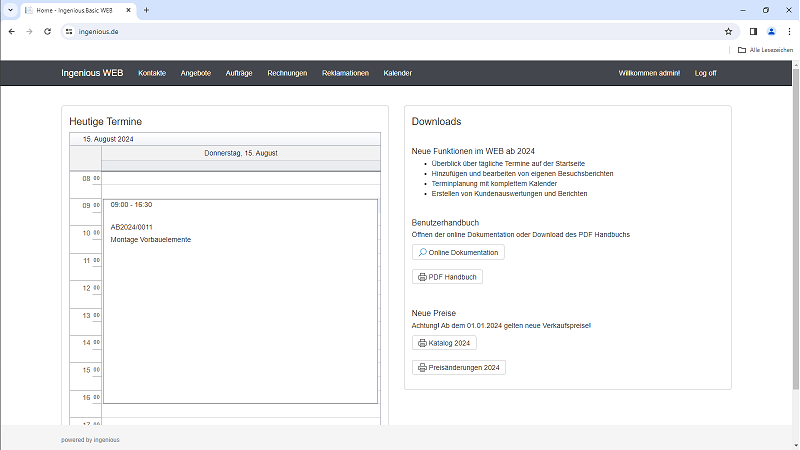
Task: Go back to the previous page
Action: click(x=12, y=32)
